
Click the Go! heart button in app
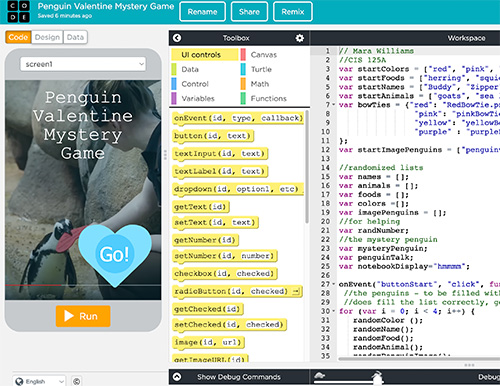coord(115,255)
